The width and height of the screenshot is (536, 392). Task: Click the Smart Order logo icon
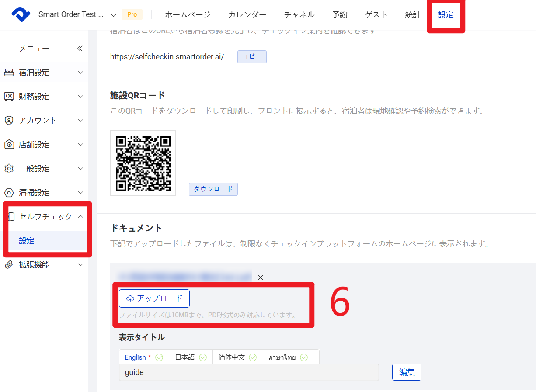[21, 14]
